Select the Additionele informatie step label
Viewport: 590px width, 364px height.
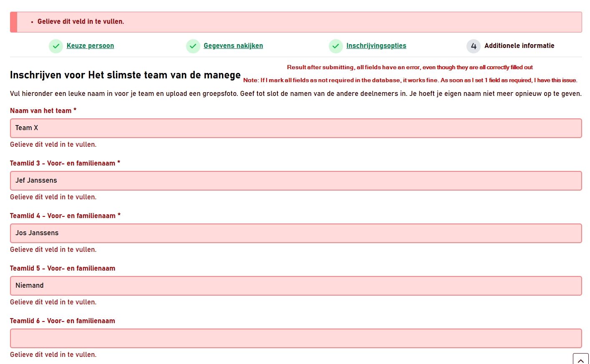pyautogui.click(x=519, y=46)
